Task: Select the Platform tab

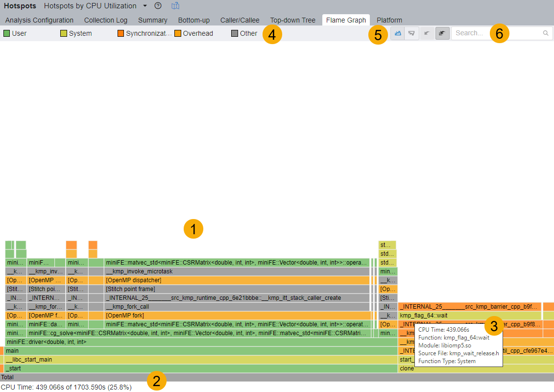Action: coord(389,20)
